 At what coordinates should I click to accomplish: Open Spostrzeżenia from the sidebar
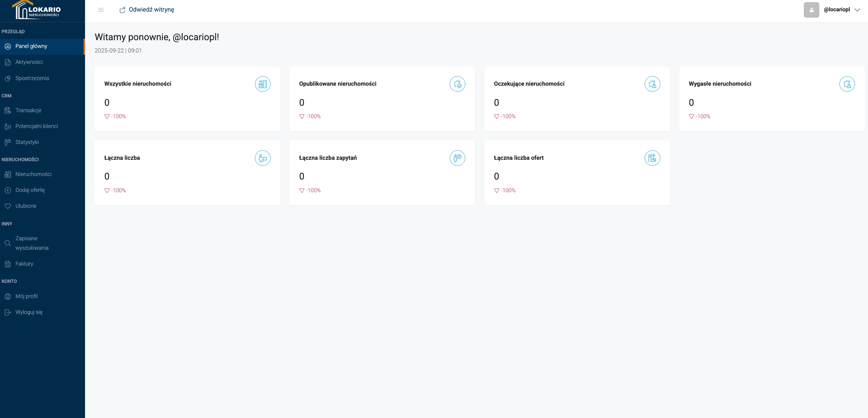click(x=32, y=78)
